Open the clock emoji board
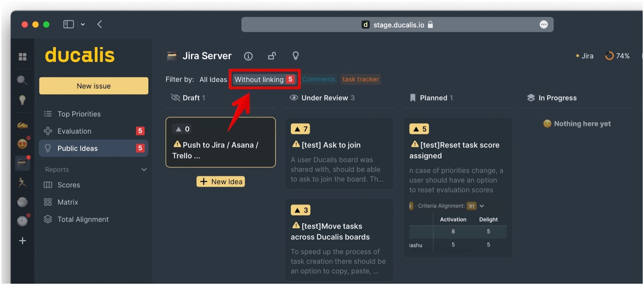This screenshot has width=644, height=285. tap(22, 221)
